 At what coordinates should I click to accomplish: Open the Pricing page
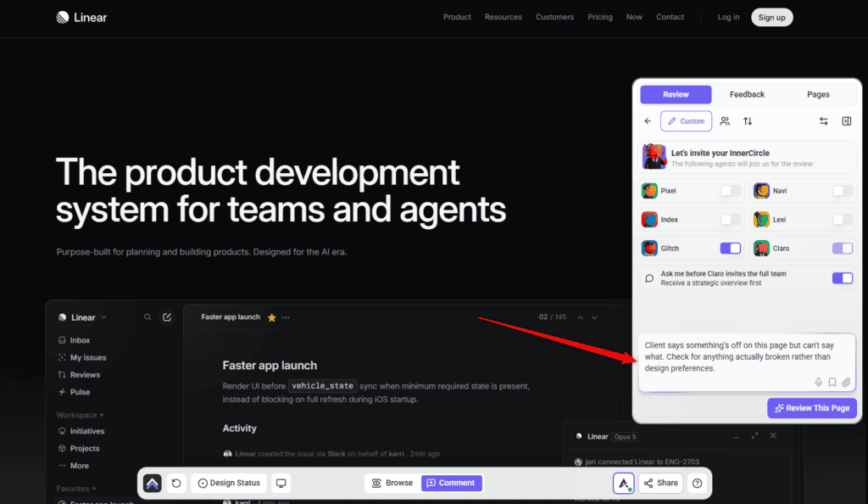pos(600,17)
